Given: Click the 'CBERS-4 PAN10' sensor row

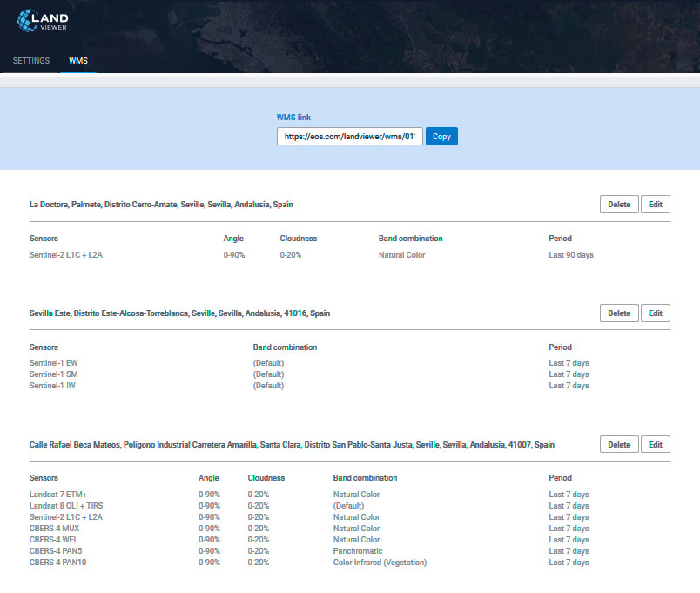Looking at the screenshot, I should pos(58,563).
